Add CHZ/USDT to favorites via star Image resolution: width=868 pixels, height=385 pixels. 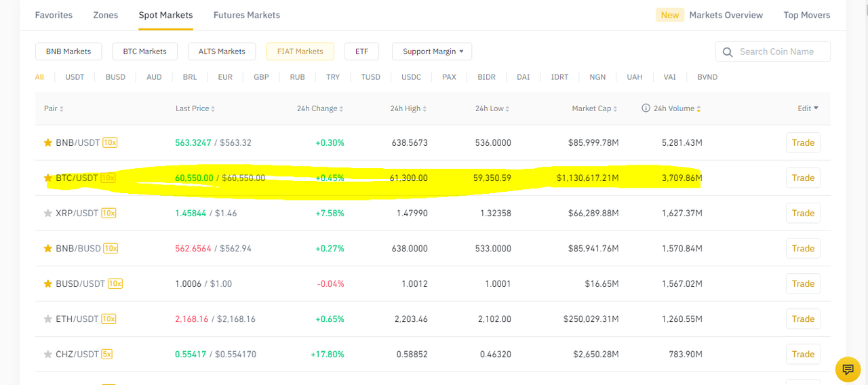tap(47, 354)
